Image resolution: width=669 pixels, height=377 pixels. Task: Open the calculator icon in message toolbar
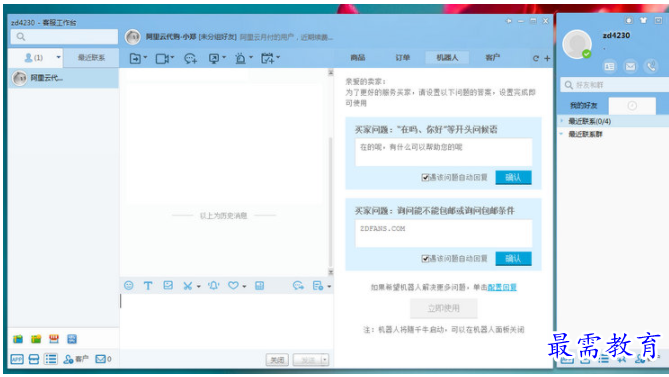tap(259, 286)
